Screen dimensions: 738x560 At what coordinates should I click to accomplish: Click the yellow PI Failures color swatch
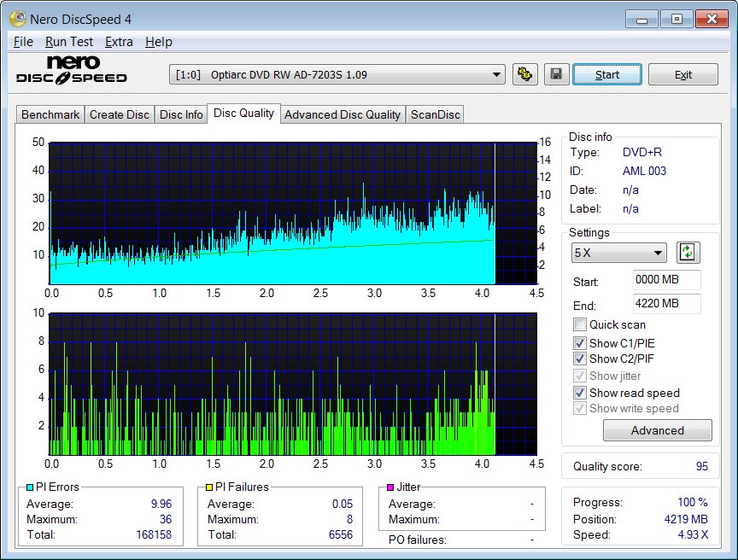click(x=209, y=487)
